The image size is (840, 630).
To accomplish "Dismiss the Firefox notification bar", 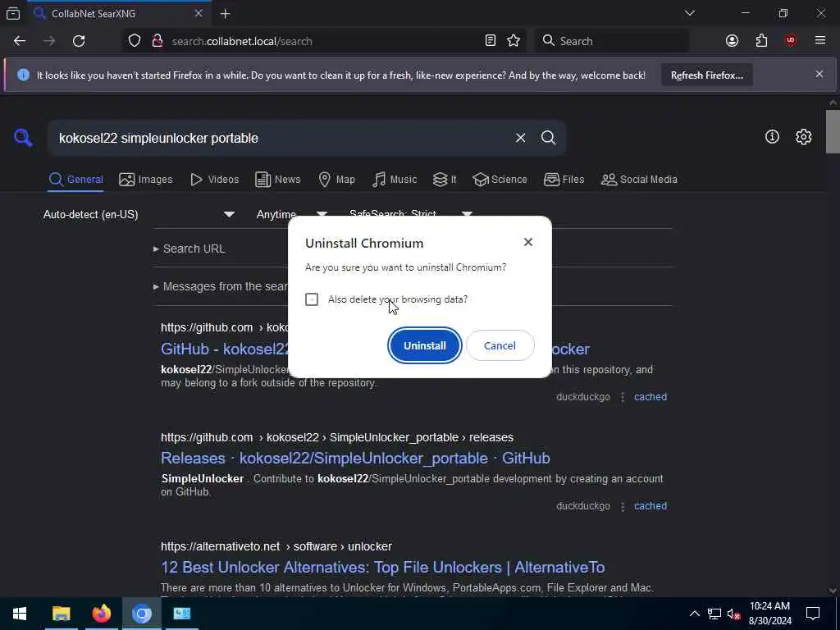I will coord(819,74).
